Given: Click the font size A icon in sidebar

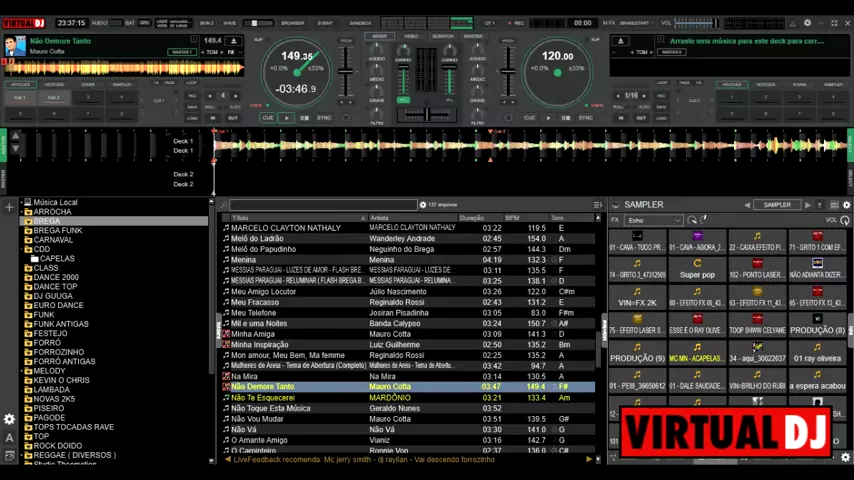Looking at the screenshot, I should click(x=9, y=438).
